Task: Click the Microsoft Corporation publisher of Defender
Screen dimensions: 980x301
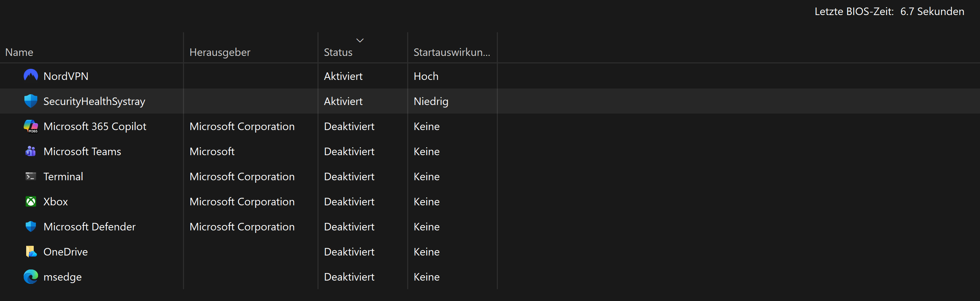Action: point(242,226)
